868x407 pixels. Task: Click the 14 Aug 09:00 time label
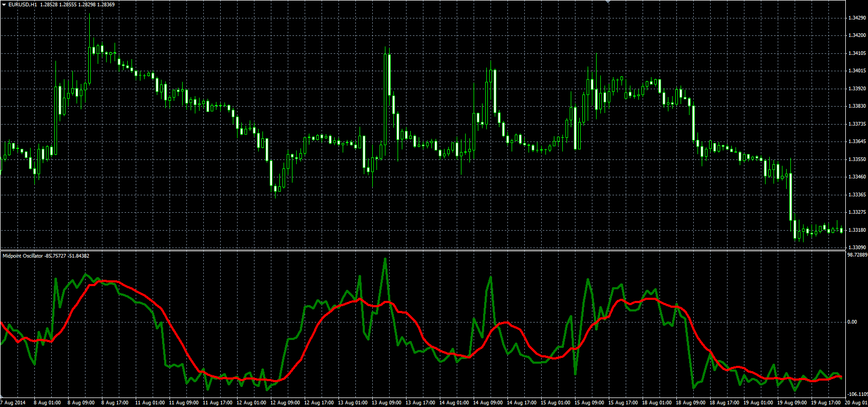coord(488,403)
